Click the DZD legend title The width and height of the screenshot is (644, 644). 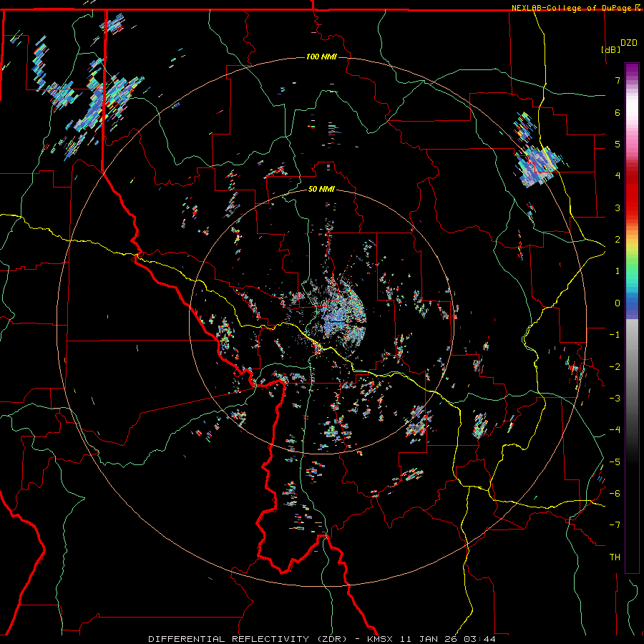click(629, 43)
